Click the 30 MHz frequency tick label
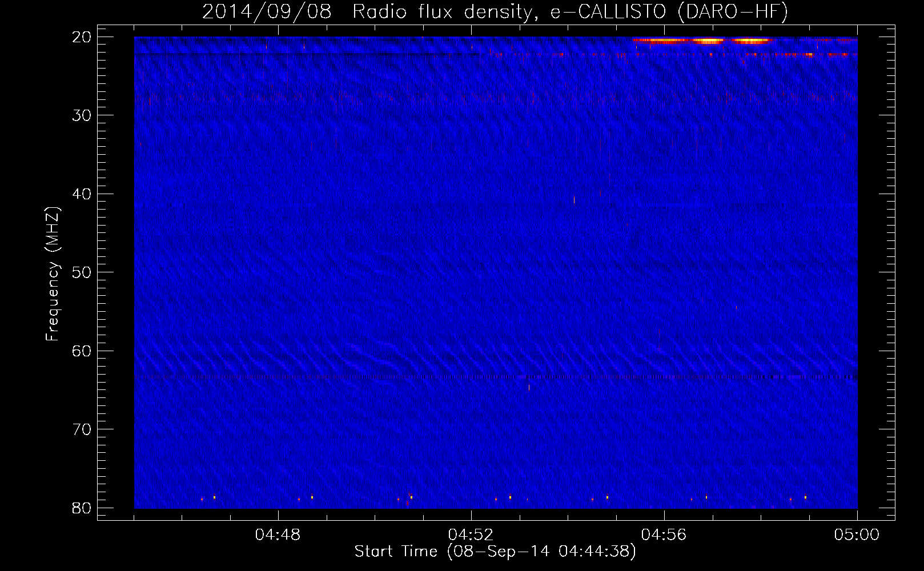This screenshot has height=571, width=924. 82,115
